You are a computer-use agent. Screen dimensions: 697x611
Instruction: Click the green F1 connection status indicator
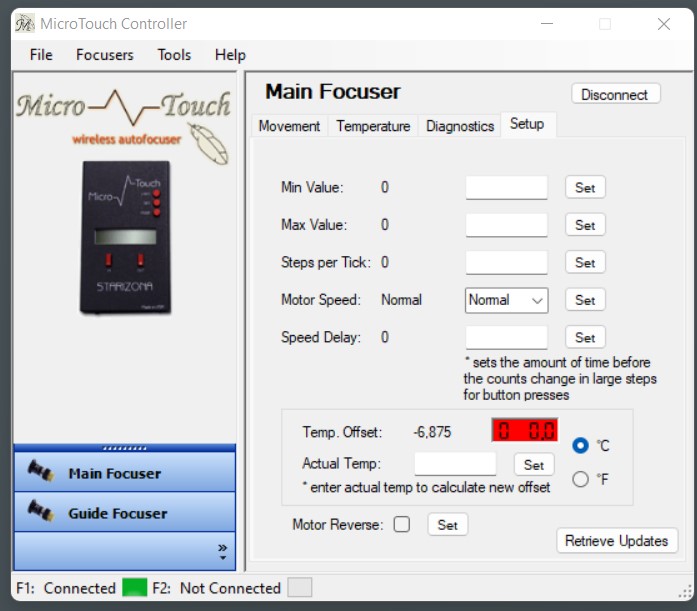[135, 587]
